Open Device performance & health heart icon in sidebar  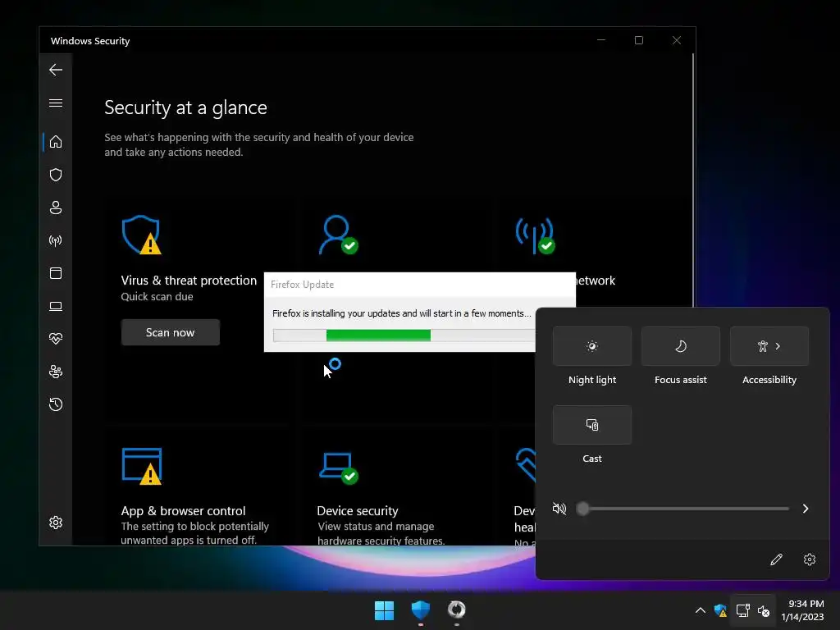56,339
